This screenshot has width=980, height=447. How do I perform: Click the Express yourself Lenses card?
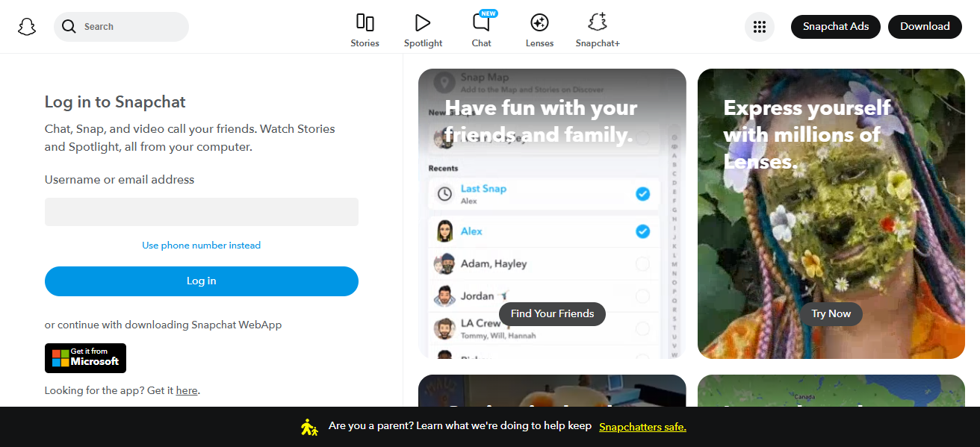[x=831, y=213]
